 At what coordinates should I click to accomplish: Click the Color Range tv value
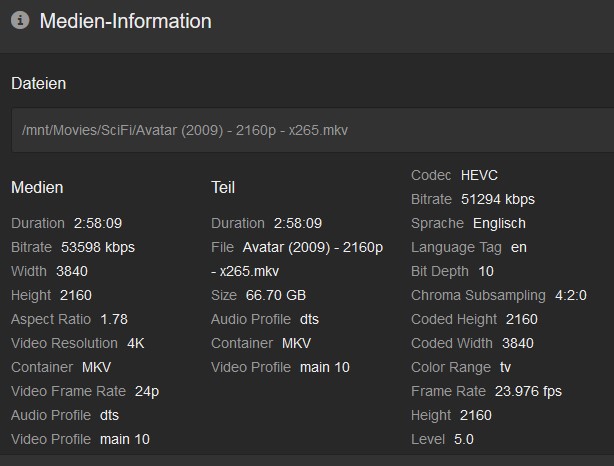pyautogui.click(x=505, y=367)
